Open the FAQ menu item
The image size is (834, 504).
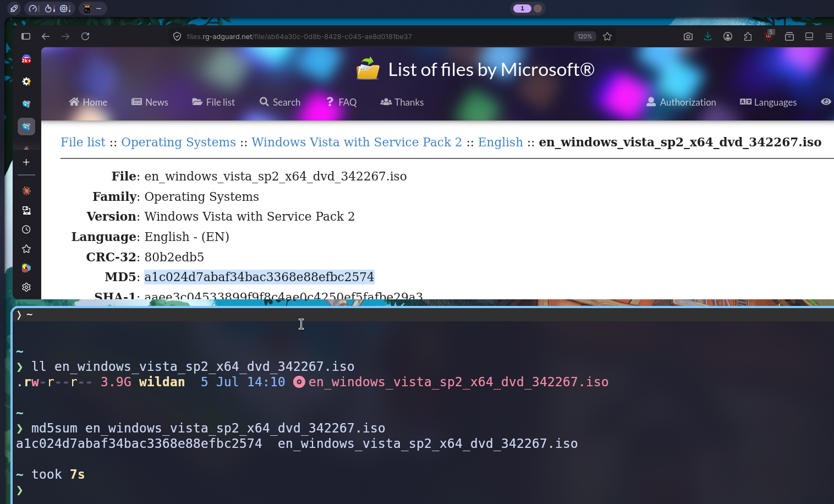[x=342, y=102]
